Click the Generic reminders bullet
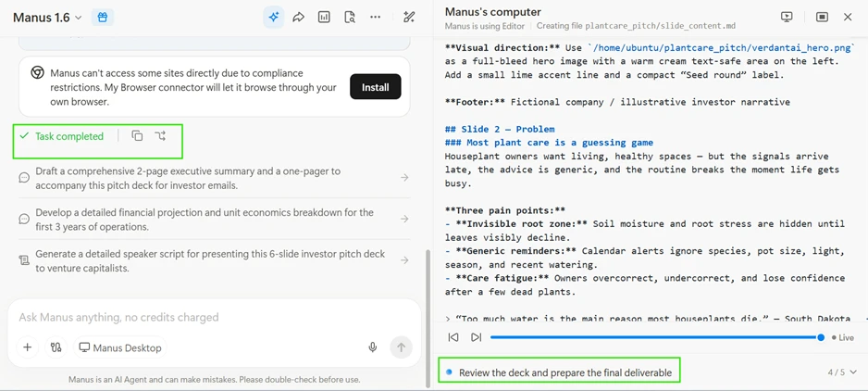The height and width of the screenshot is (391, 868). click(645, 258)
